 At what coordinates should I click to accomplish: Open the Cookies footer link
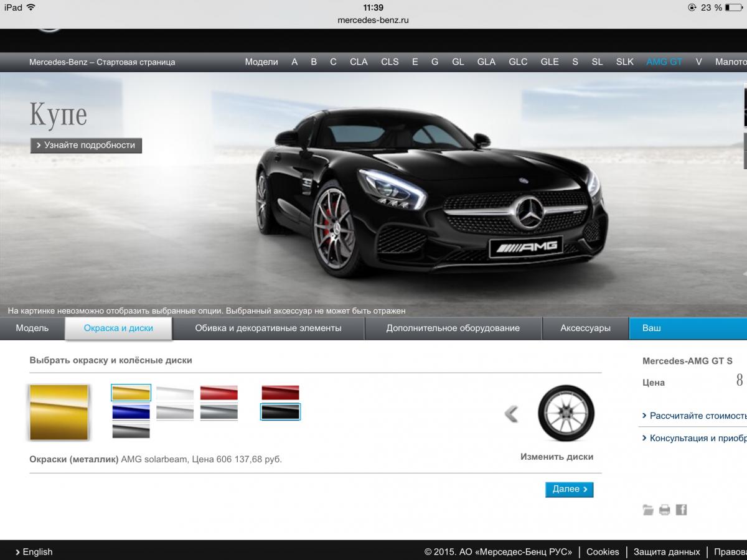603,552
